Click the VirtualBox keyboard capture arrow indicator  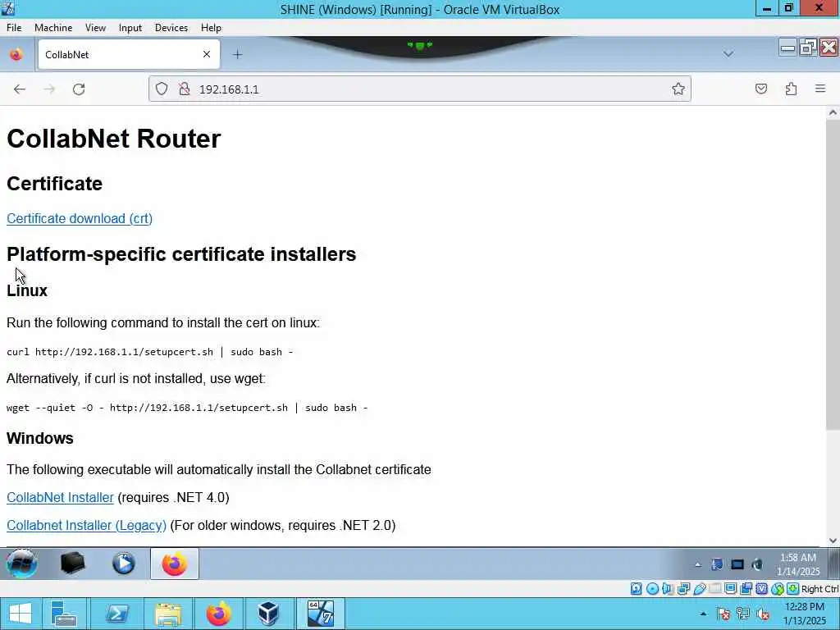tap(793, 589)
